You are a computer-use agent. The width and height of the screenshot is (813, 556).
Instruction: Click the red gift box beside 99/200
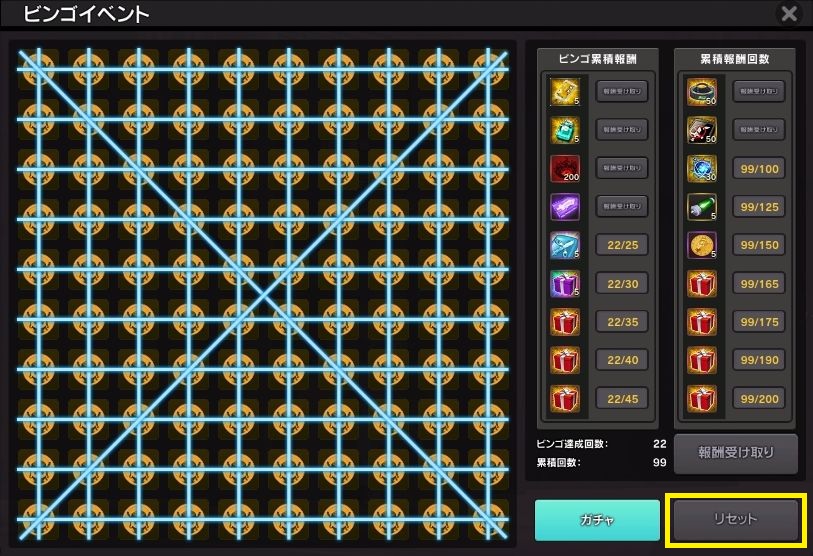point(702,398)
